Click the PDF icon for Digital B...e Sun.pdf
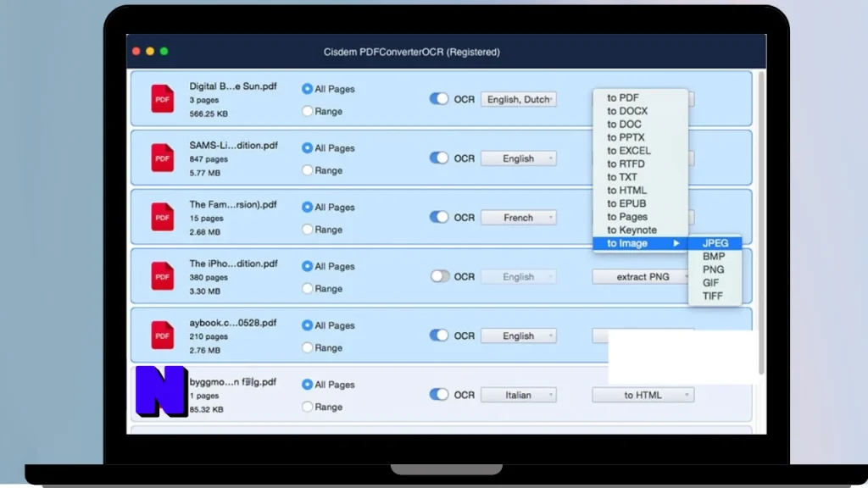The height and width of the screenshot is (488, 868). 162,98
